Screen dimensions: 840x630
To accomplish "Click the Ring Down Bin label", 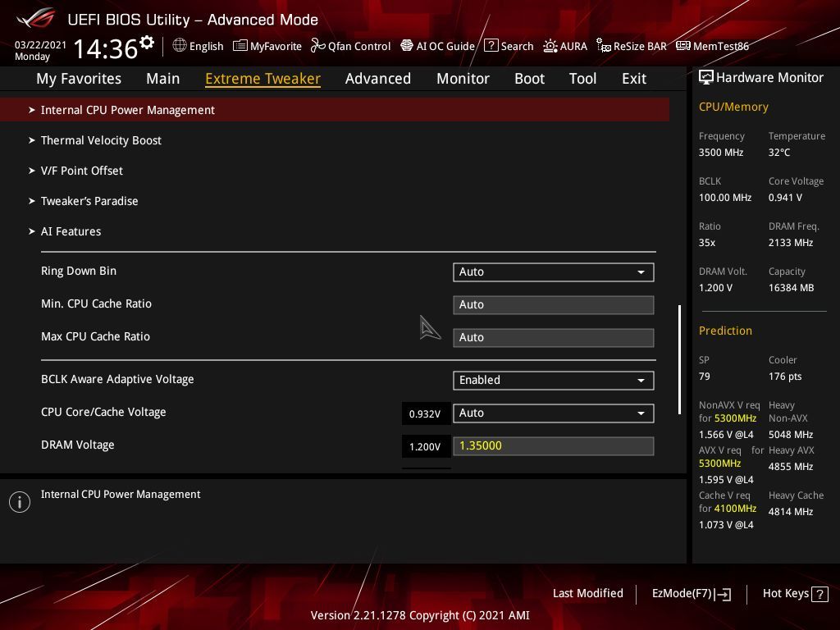I will pos(78,271).
